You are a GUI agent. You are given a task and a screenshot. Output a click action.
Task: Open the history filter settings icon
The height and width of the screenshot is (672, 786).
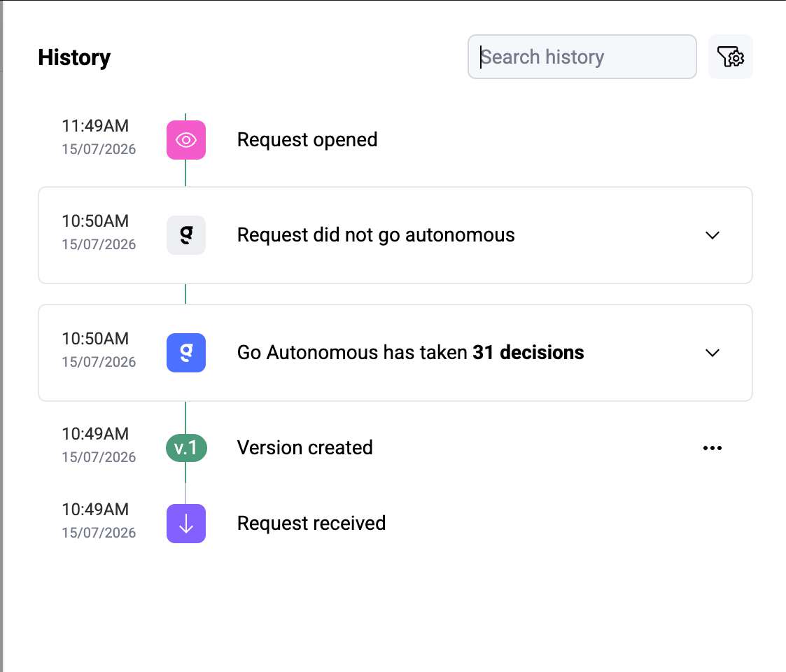731,57
